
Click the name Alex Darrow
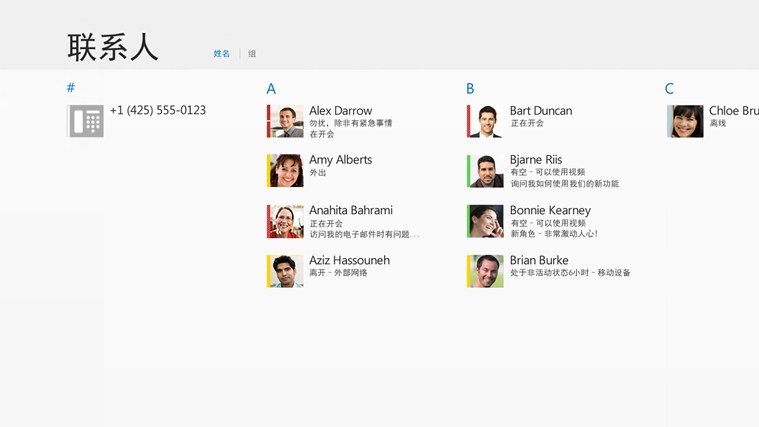[x=341, y=110]
